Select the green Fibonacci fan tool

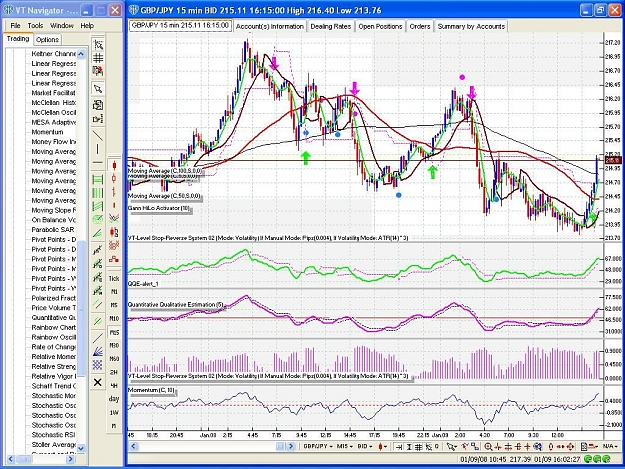[x=98, y=233]
